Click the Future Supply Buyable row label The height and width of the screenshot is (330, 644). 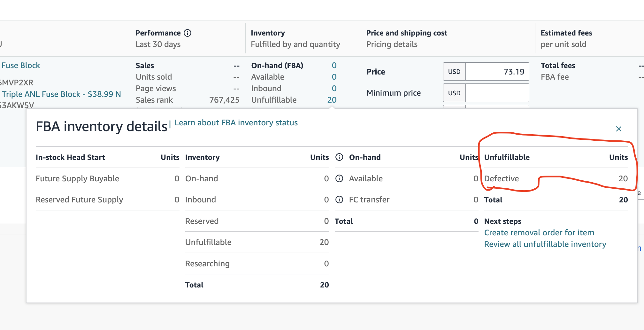pos(77,178)
